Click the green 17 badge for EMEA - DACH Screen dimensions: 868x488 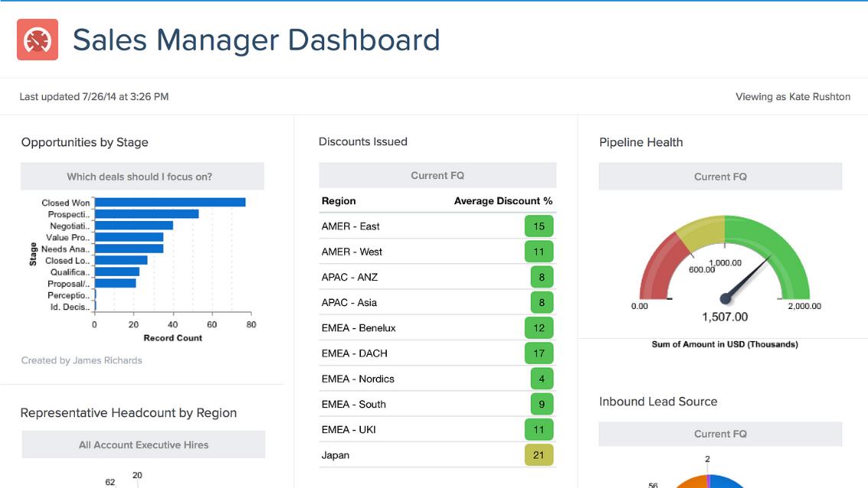click(x=538, y=353)
